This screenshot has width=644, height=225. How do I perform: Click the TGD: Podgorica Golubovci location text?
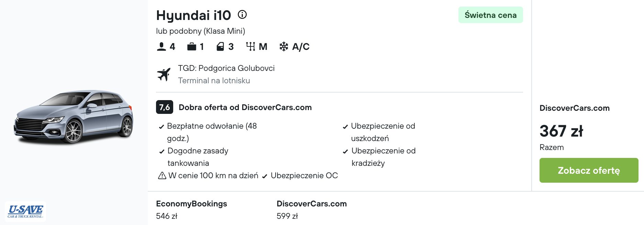[x=226, y=68]
